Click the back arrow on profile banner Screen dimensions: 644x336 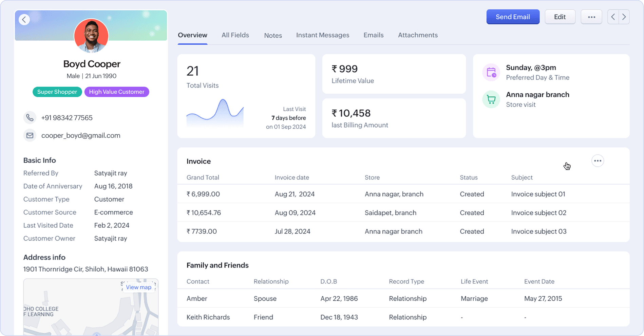[x=24, y=20]
